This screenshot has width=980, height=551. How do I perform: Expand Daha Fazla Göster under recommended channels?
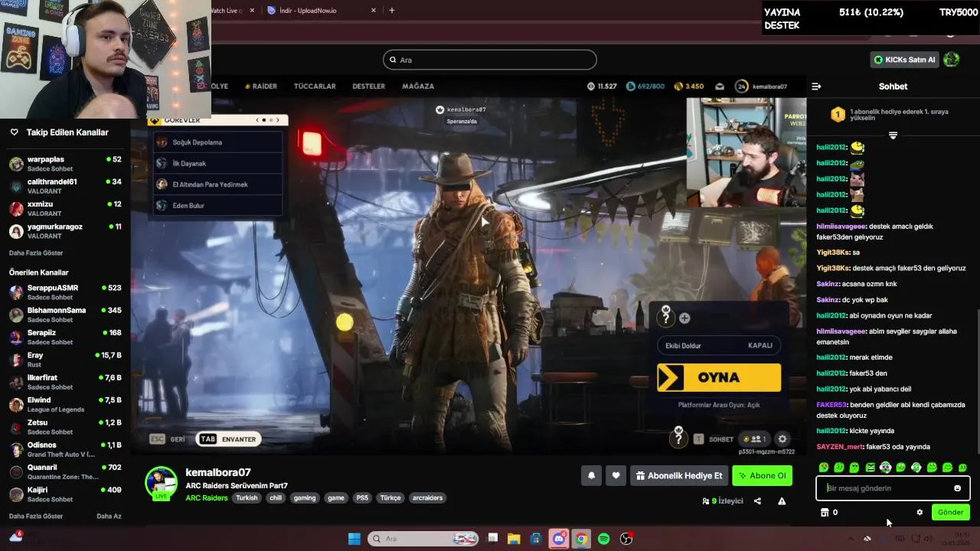(x=36, y=517)
